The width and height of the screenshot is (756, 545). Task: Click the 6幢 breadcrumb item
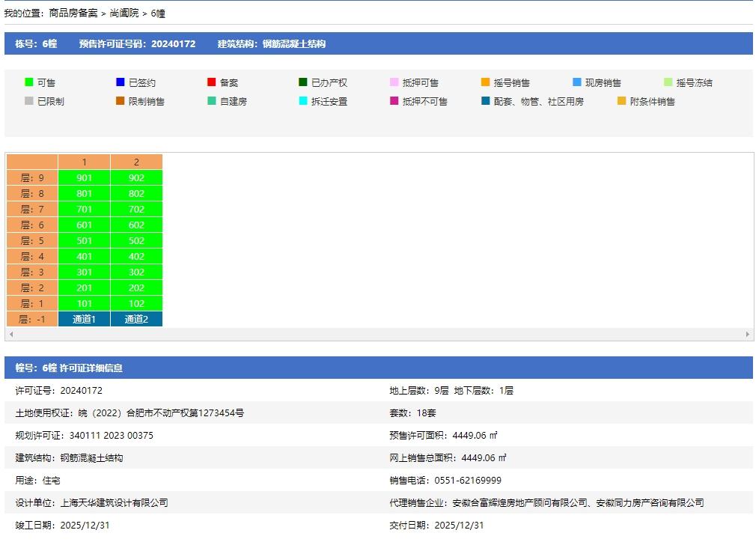point(158,13)
